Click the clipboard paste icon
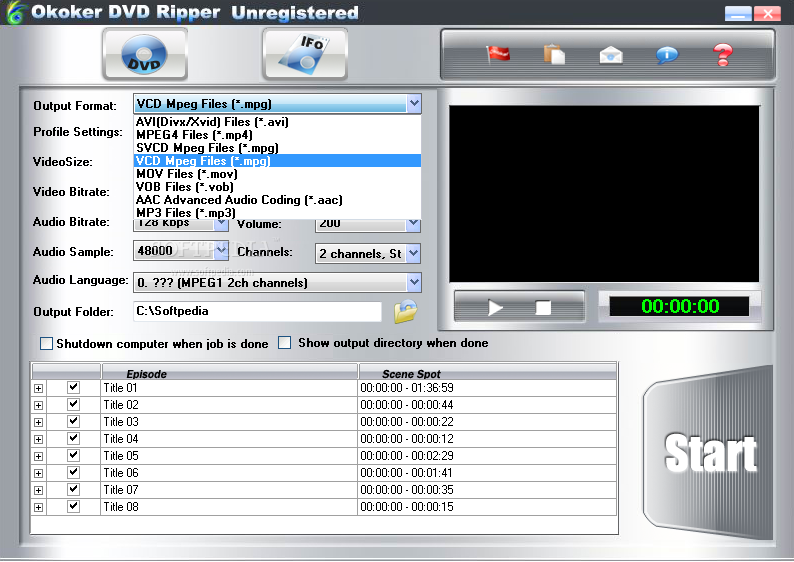The width and height of the screenshot is (794, 562). pyautogui.click(x=554, y=54)
